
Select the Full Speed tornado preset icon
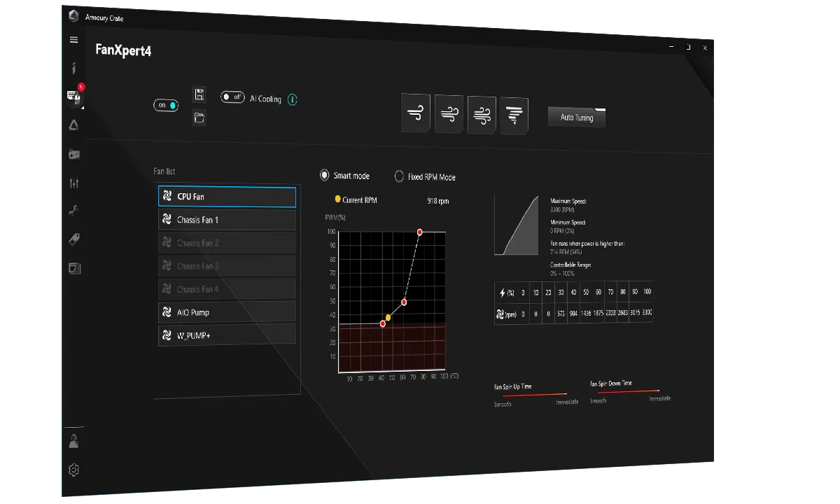[x=514, y=117]
